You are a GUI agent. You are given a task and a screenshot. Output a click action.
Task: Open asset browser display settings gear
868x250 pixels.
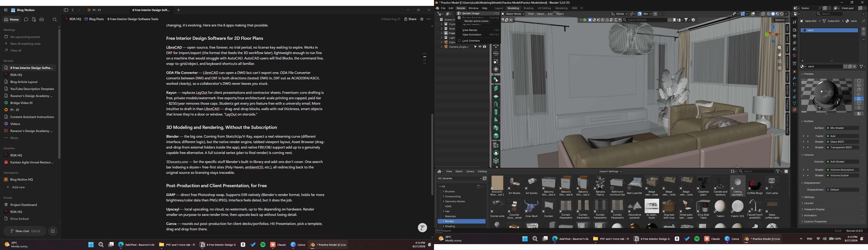pos(786,172)
